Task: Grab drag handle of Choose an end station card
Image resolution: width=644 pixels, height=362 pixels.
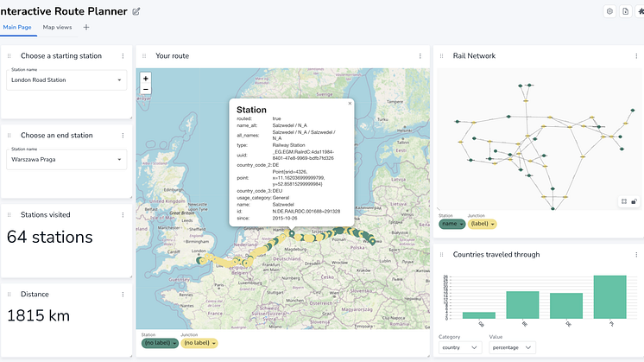Action: click(9, 135)
